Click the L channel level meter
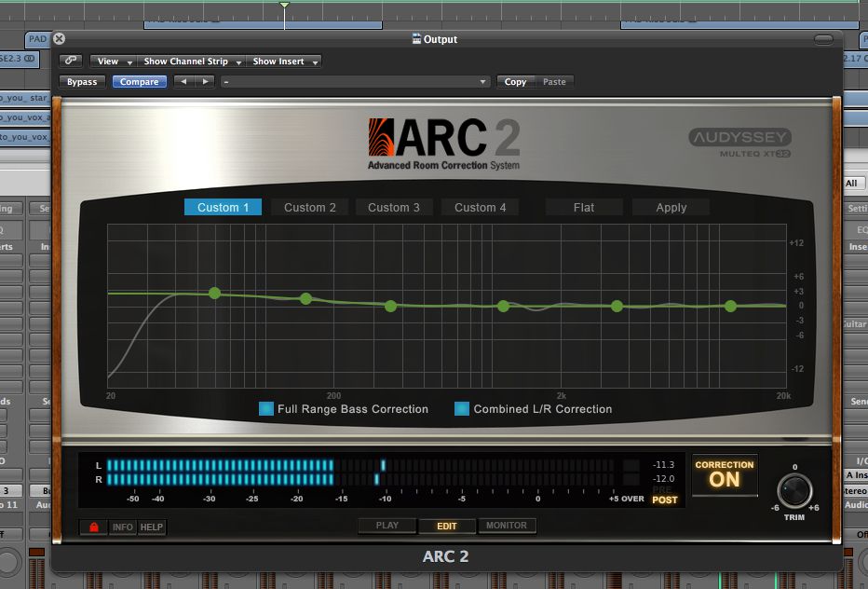 click(359, 465)
